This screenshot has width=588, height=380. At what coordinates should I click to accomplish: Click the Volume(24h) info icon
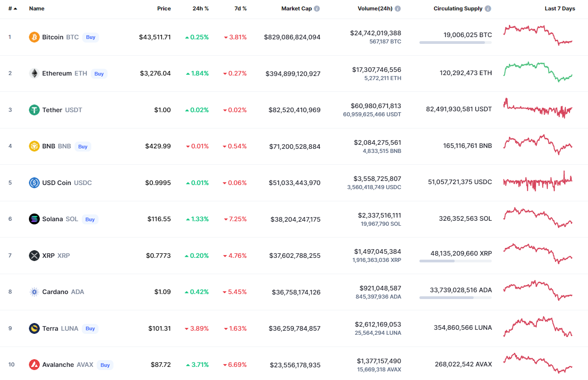pos(397,9)
